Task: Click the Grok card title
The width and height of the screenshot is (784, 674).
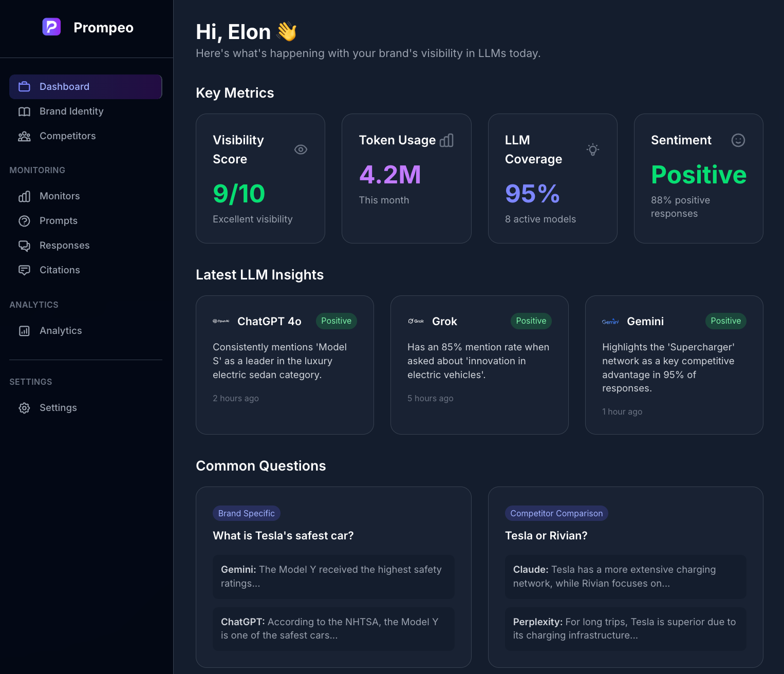Action: [x=444, y=322]
